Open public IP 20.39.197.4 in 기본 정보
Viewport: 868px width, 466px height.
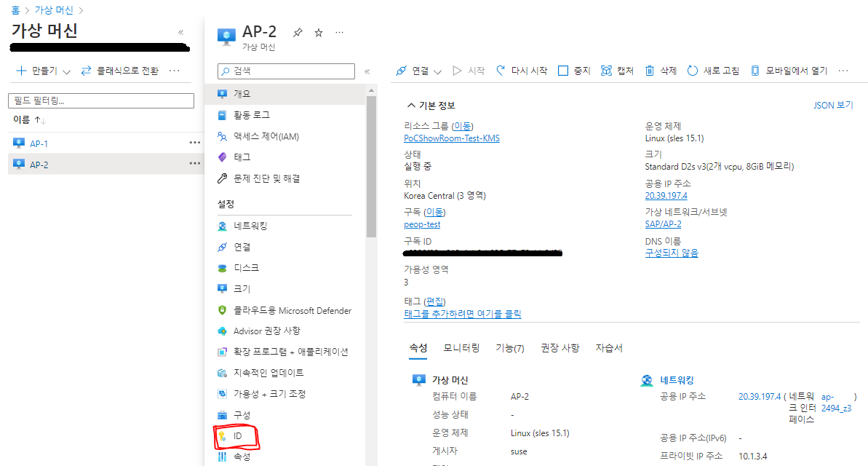coord(666,196)
